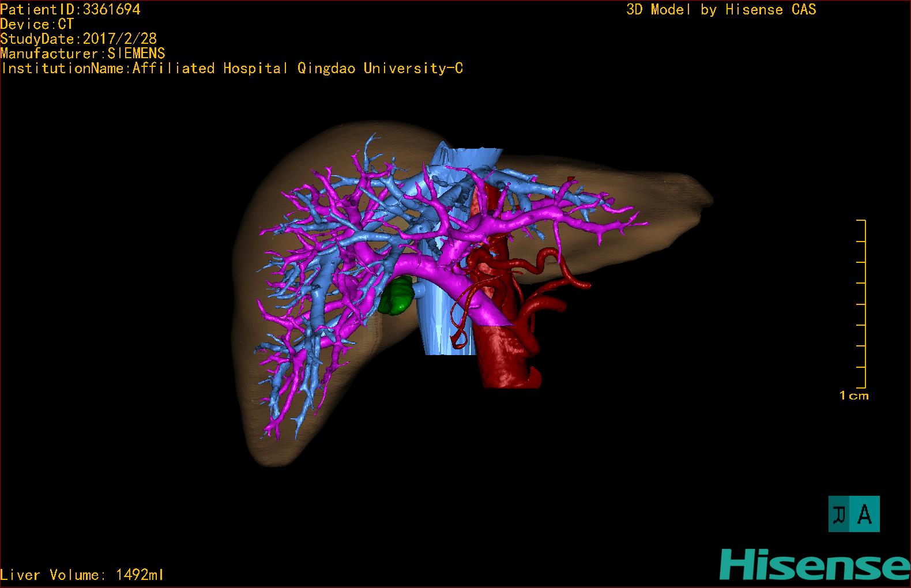
Task: Select the green gallbladder in the 3D model
Action: pyautogui.click(x=397, y=295)
